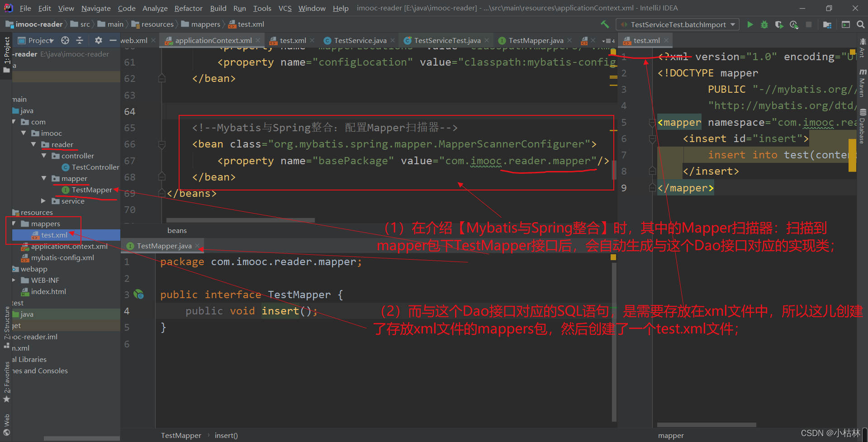Close the TestMapper.java lower editor tab
This screenshot has height=442, width=868.
pyautogui.click(x=197, y=246)
